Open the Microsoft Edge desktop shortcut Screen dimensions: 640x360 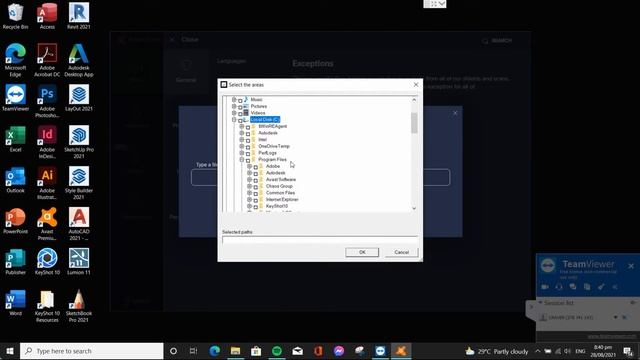click(16, 60)
